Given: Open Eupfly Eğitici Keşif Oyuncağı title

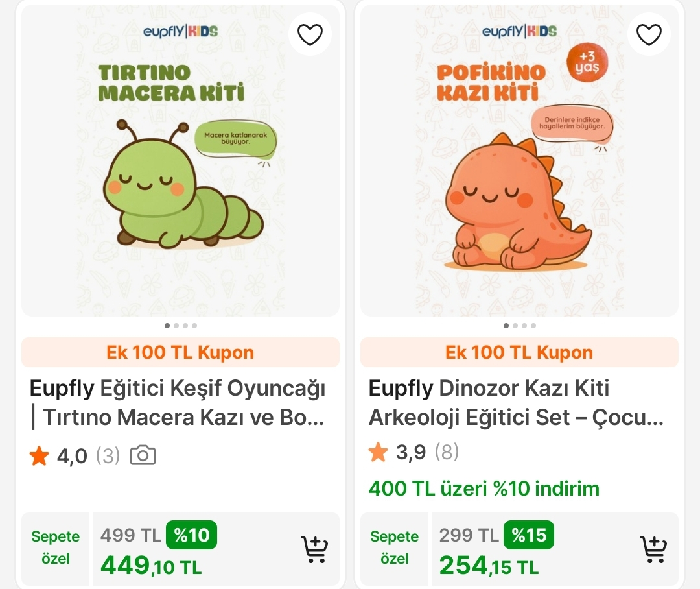Looking at the screenshot, I should pos(178,403).
